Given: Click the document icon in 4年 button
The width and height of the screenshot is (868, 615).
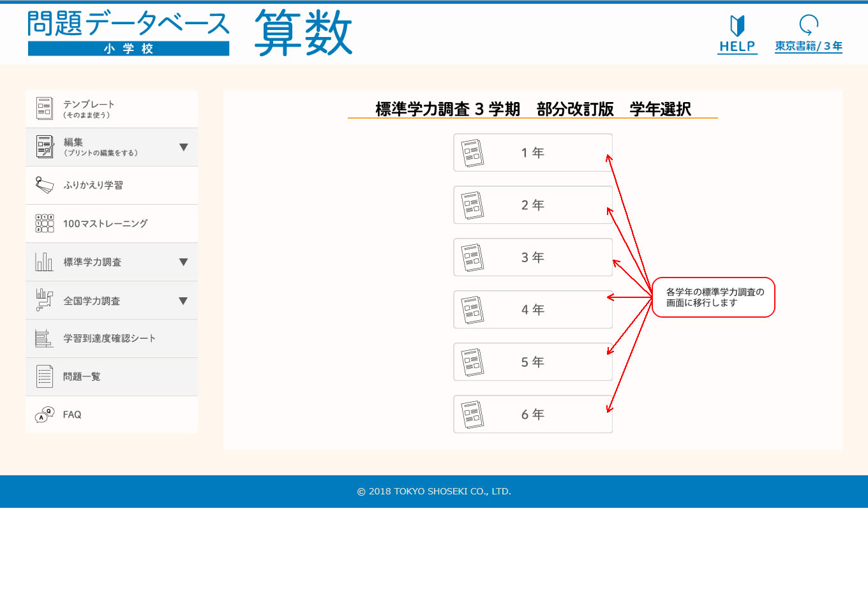Looking at the screenshot, I should click(472, 310).
